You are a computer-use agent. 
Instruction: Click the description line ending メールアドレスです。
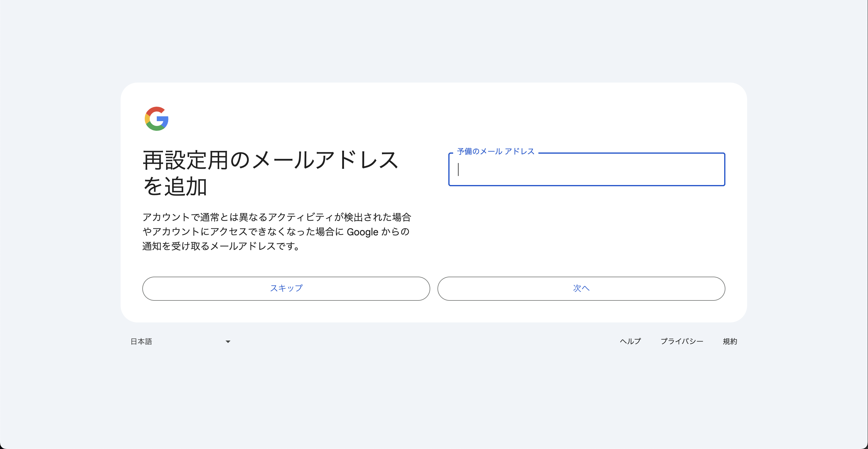[x=221, y=246]
